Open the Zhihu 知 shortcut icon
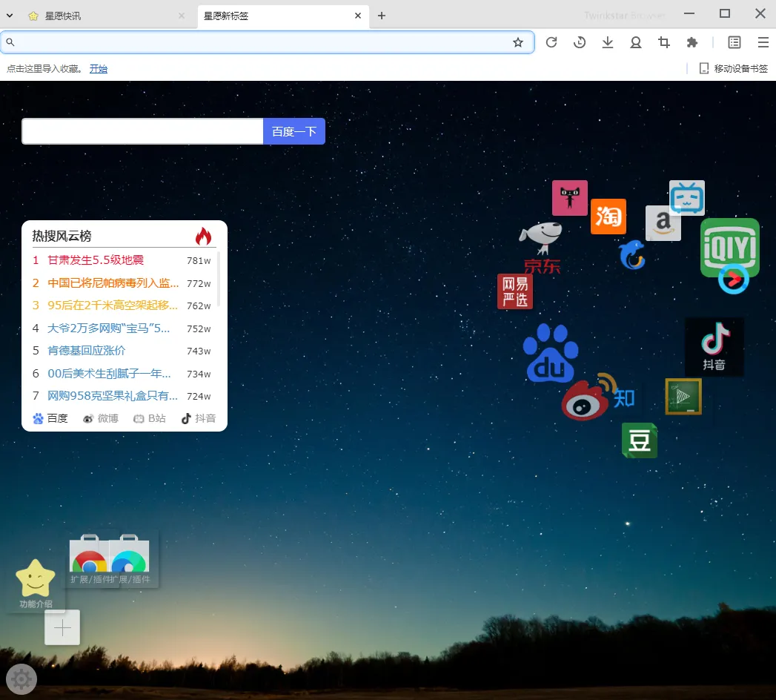 click(623, 398)
